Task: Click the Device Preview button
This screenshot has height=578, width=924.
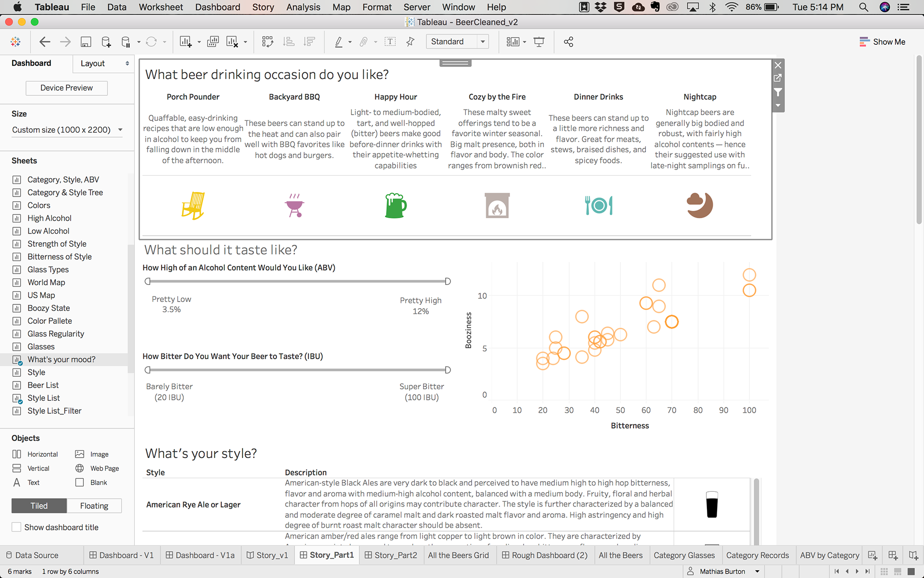Action: 66,88
